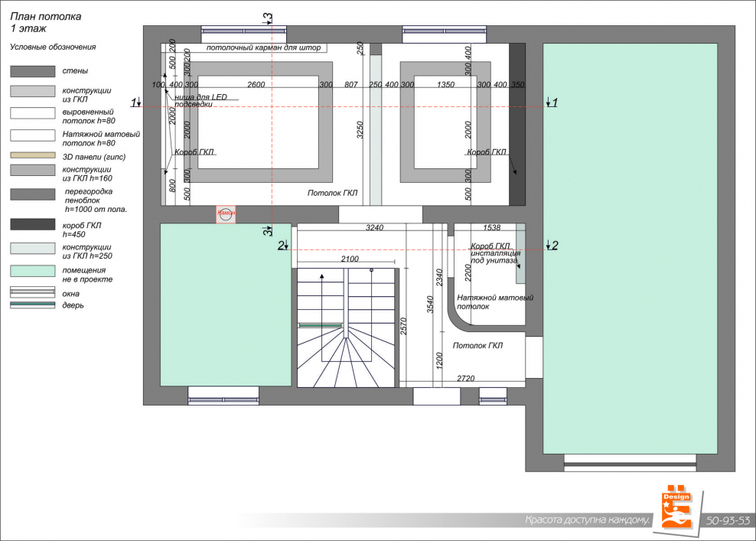Click section marker 2 on the right side
Viewport: 756px width, 541px height.
552,246
